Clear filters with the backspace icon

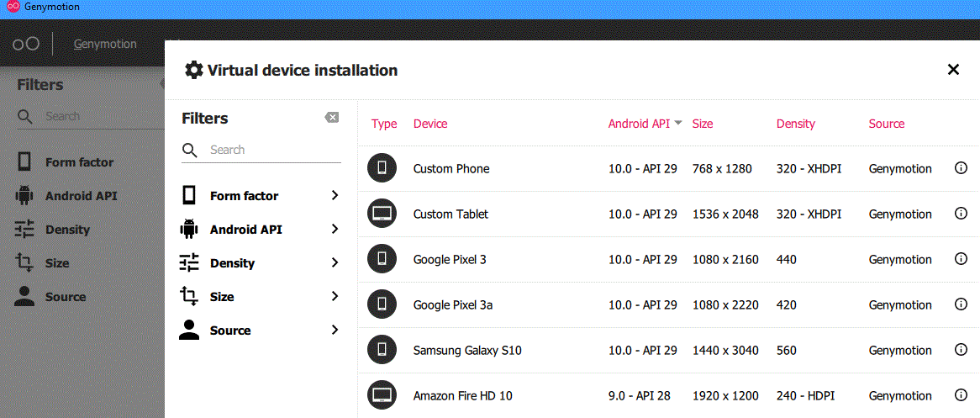point(332,118)
